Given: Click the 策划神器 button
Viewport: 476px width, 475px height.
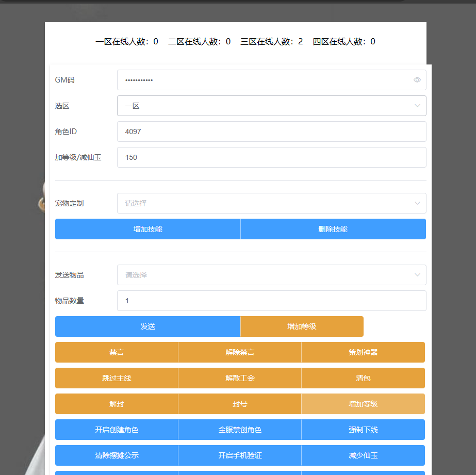Looking at the screenshot, I should (363, 352).
